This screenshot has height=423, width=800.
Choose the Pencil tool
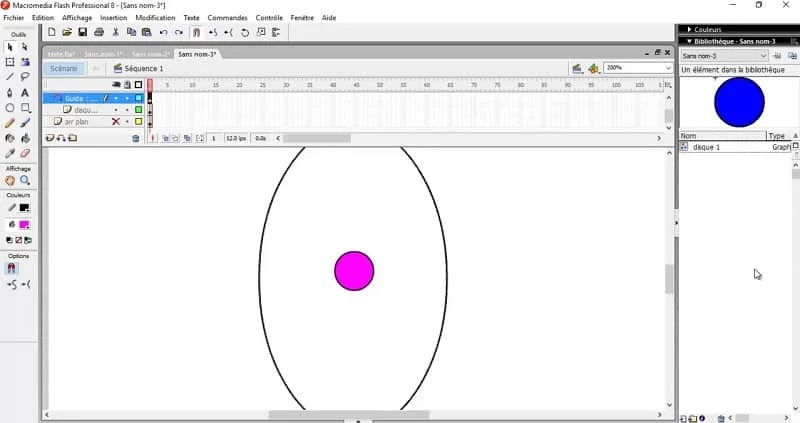(10, 123)
